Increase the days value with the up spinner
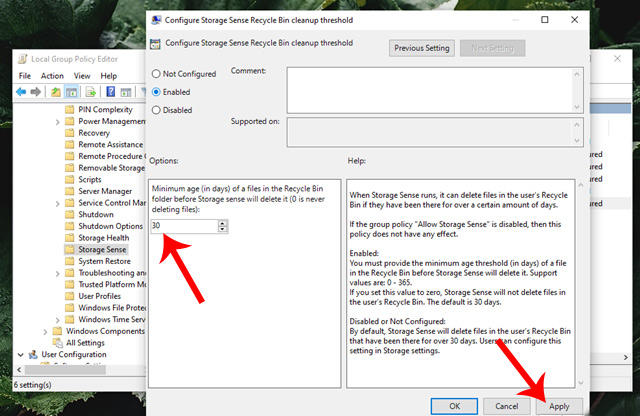This screenshot has height=416, width=640. (x=222, y=223)
